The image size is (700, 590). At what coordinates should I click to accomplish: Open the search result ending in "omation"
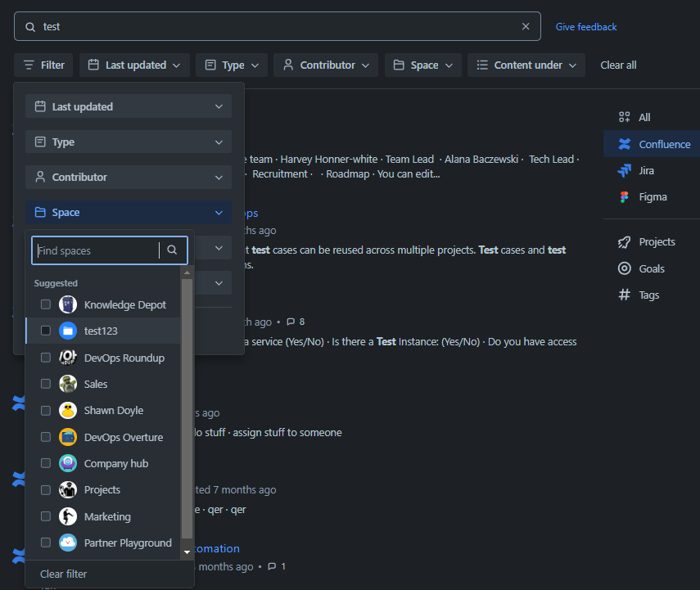[217, 548]
